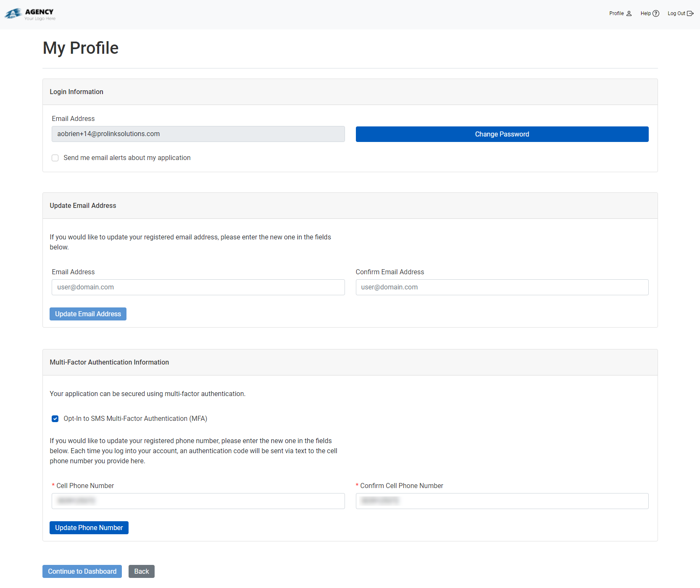Click the Cell Phone Number field
The image size is (700, 588).
click(198, 501)
